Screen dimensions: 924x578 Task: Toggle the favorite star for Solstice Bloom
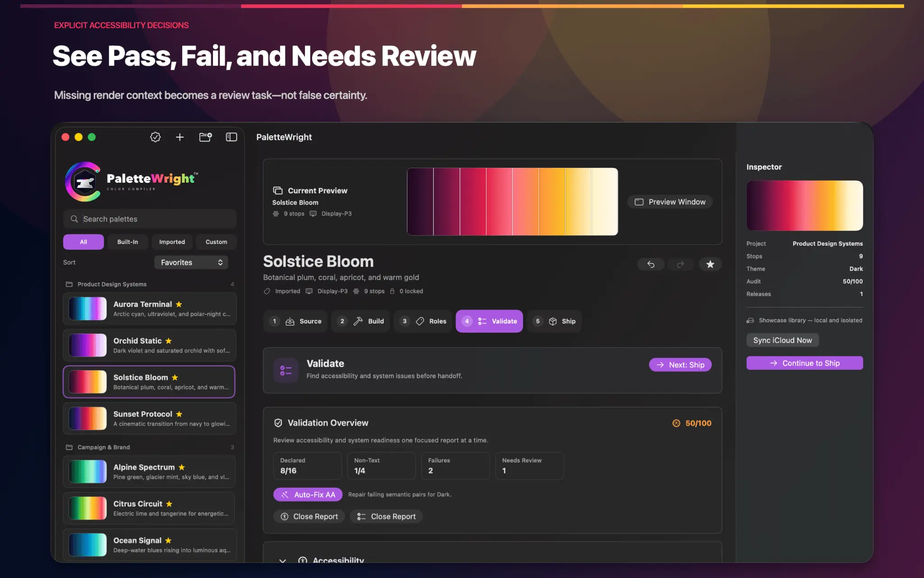point(710,264)
